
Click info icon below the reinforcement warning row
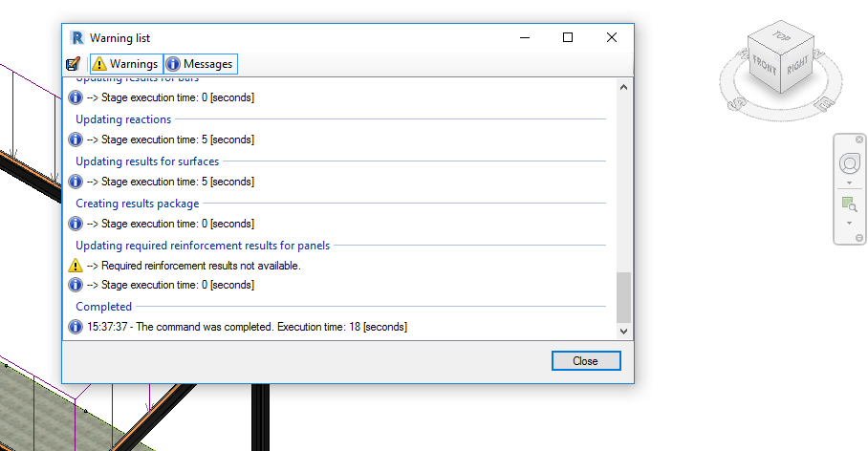(76, 285)
